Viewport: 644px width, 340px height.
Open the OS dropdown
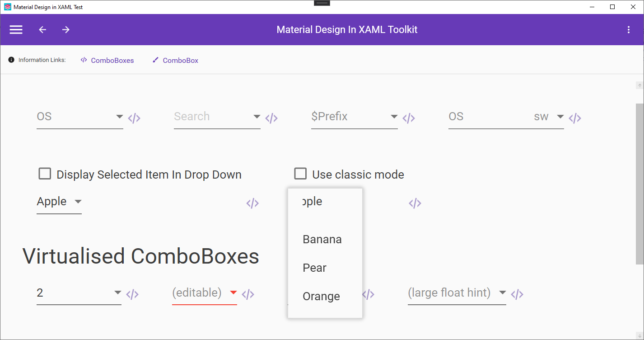[x=120, y=117]
